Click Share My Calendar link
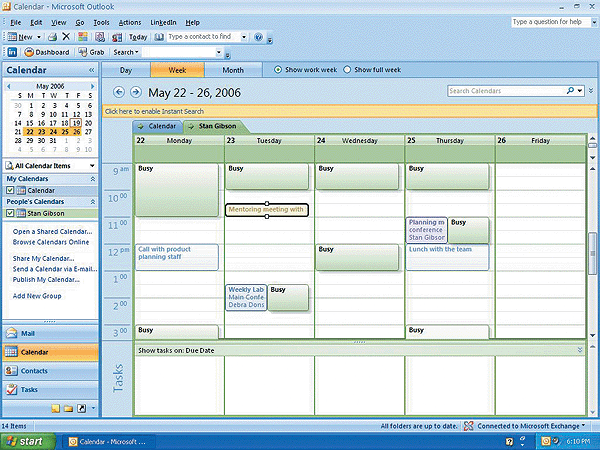Viewport: 600px width, 450px height. (x=44, y=258)
